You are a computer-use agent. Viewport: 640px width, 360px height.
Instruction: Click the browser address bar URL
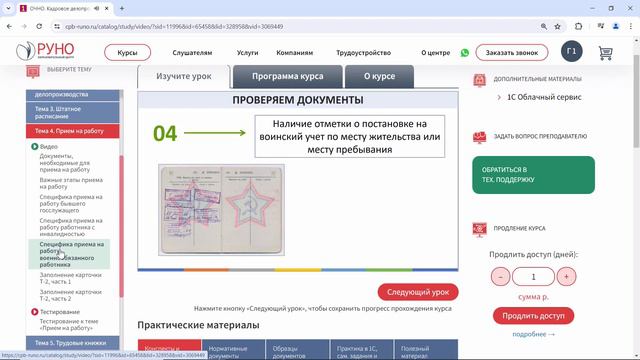tap(174, 26)
